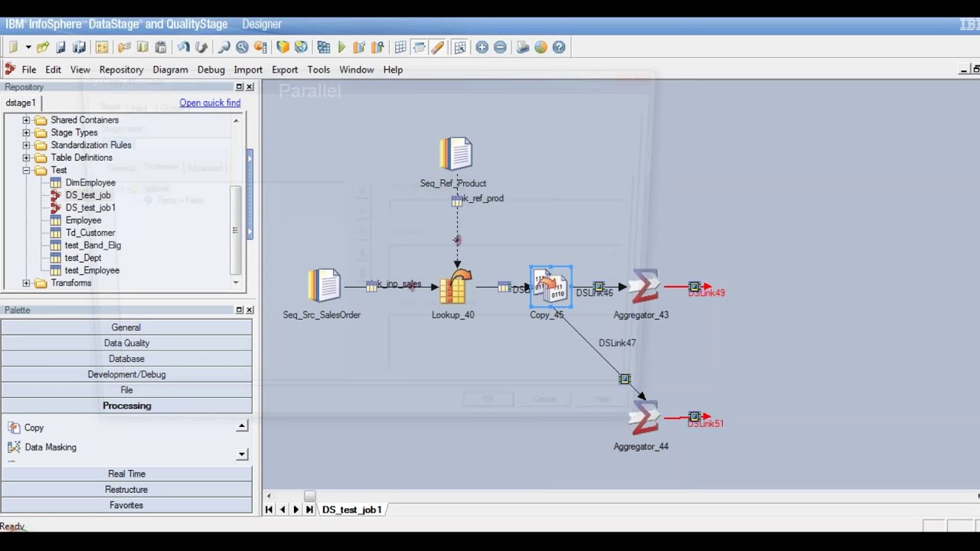
Task: Expand the Shared Containers folder
Action: (26, 120)
